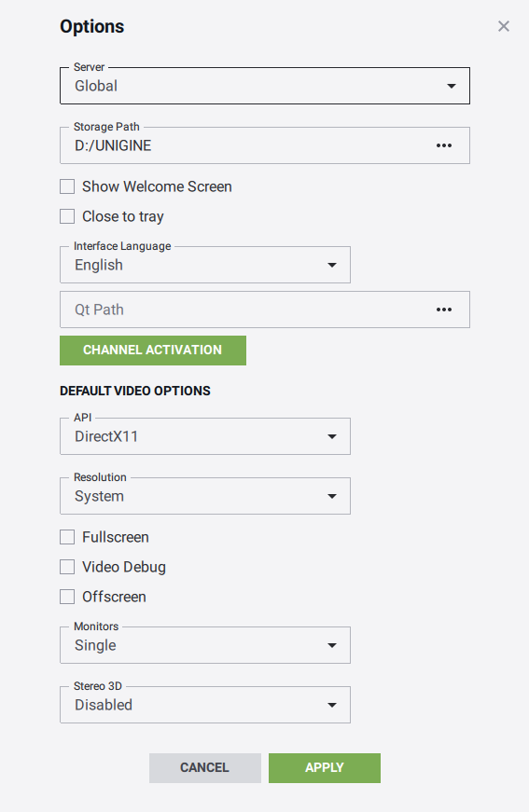Viewport: 529px width, 812px height.
Task: Expand the DirectX11 API combo box
Action: (205, 436)
